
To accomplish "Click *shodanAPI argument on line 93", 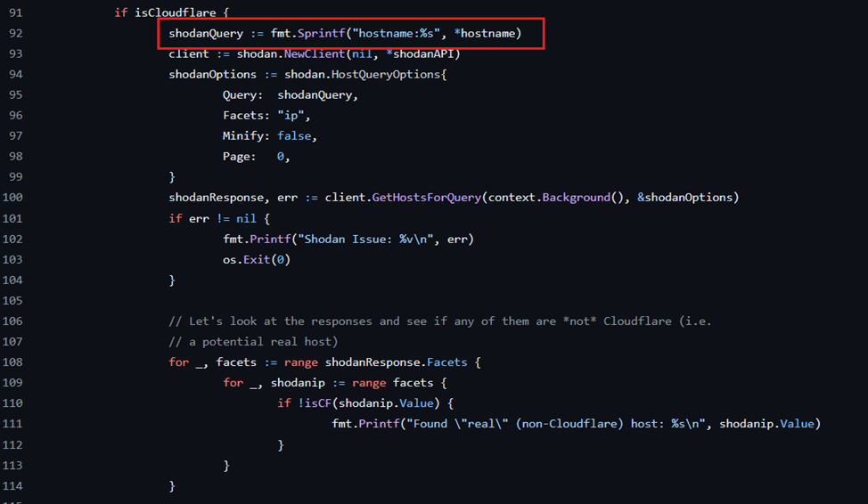I will pos(420,53).
